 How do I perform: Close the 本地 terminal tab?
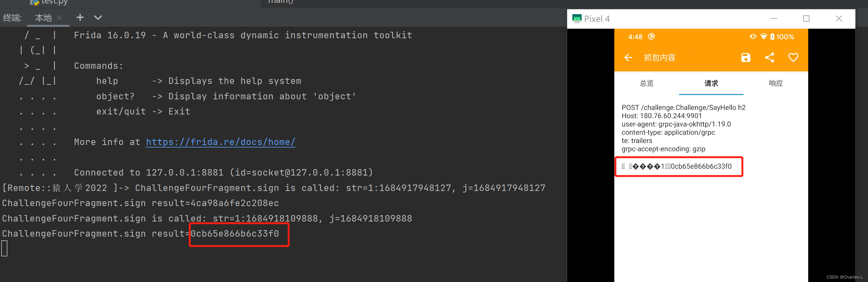pos(59,18)
